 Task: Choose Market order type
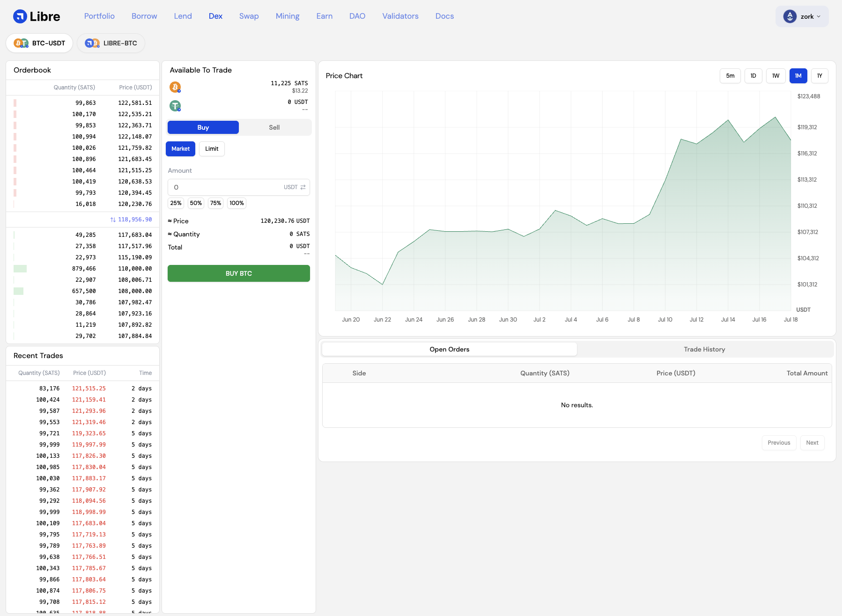pyautogui.click(x=180, y=149)
